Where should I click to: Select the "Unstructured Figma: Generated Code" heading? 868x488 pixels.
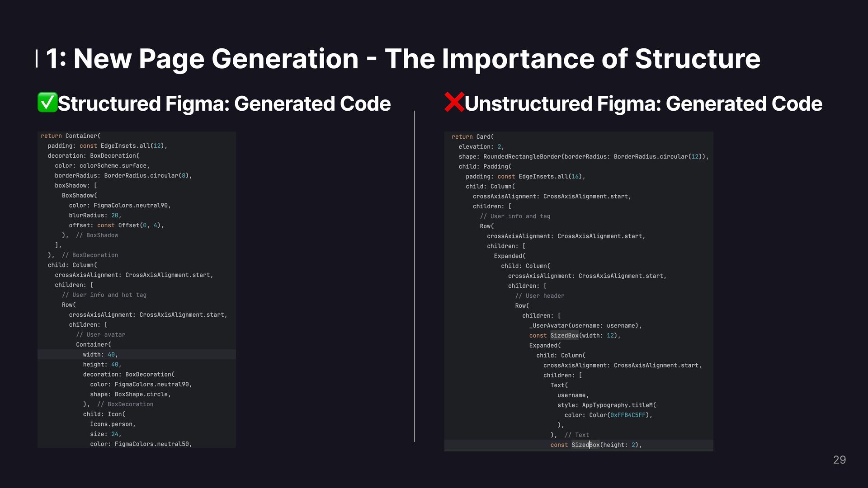tap(643, 103)
